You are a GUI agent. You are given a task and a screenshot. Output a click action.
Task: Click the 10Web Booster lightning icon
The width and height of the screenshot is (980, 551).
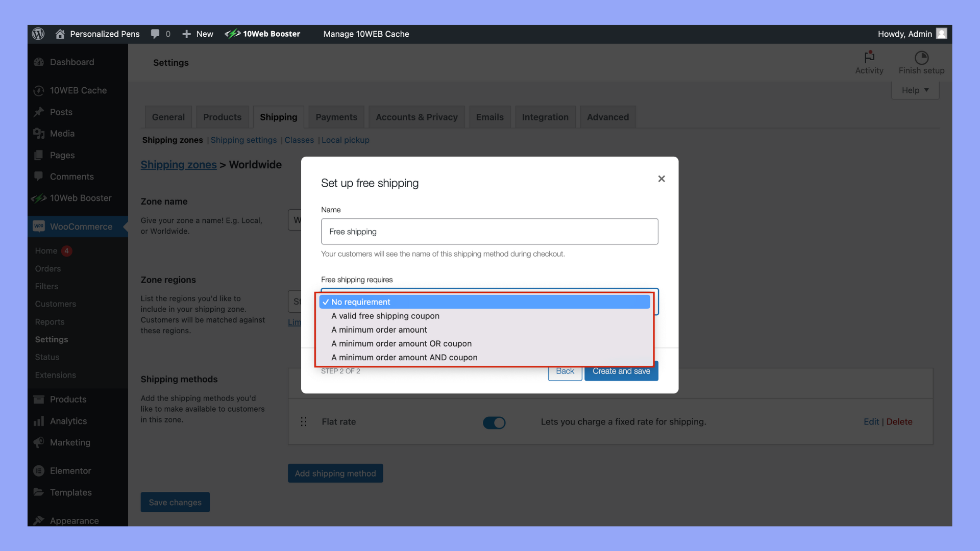(x=233, y=34)
